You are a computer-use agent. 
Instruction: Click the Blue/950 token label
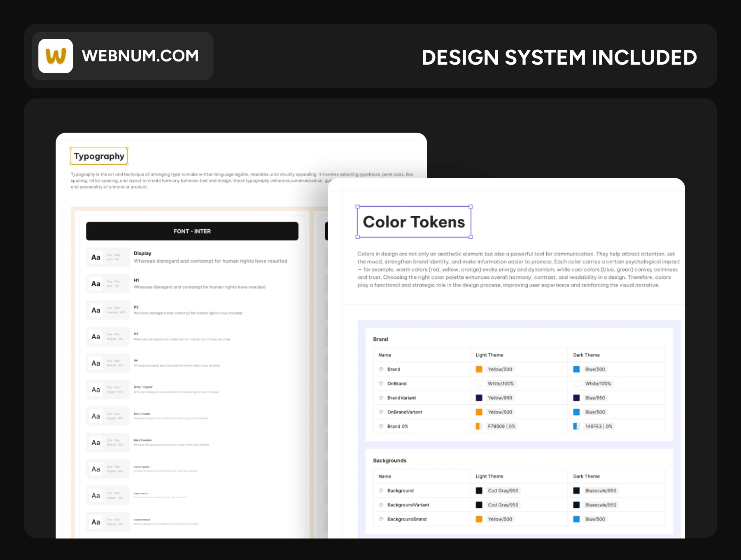click(595, 398)
